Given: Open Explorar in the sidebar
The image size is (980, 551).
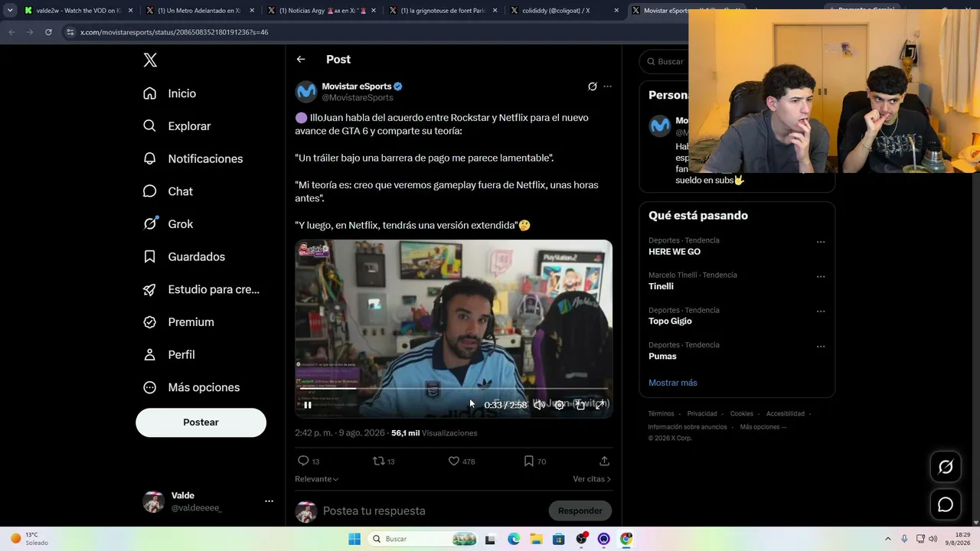Looking at the screenshot, I should [x=177, y=126].
